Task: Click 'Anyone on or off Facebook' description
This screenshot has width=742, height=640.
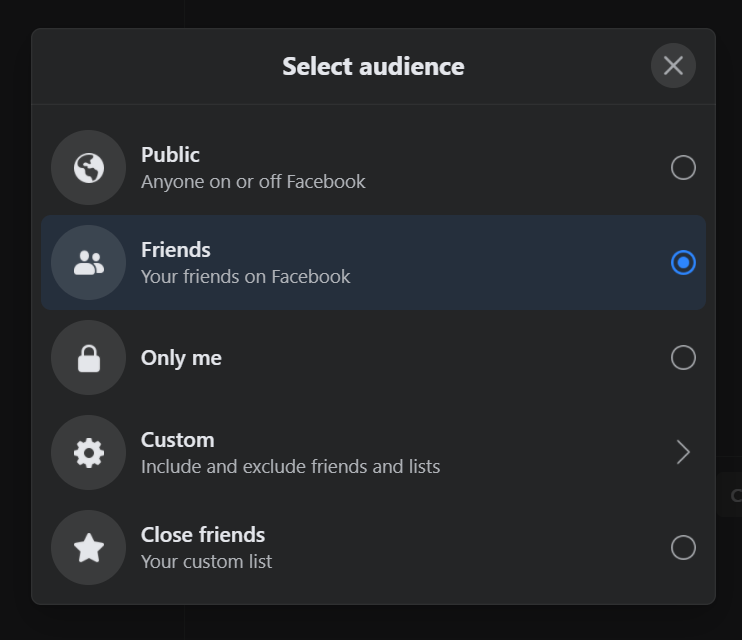Action: (253, 182)
